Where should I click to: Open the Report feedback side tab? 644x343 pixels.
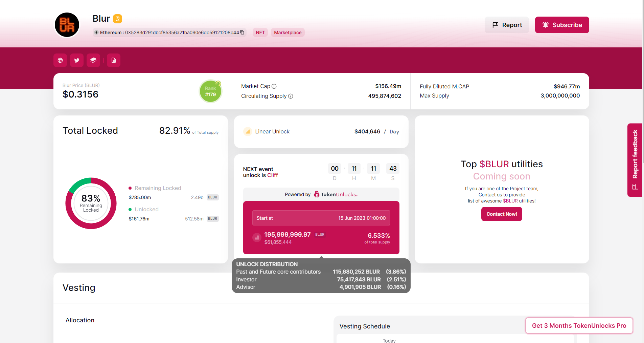(x=635, y=160)
